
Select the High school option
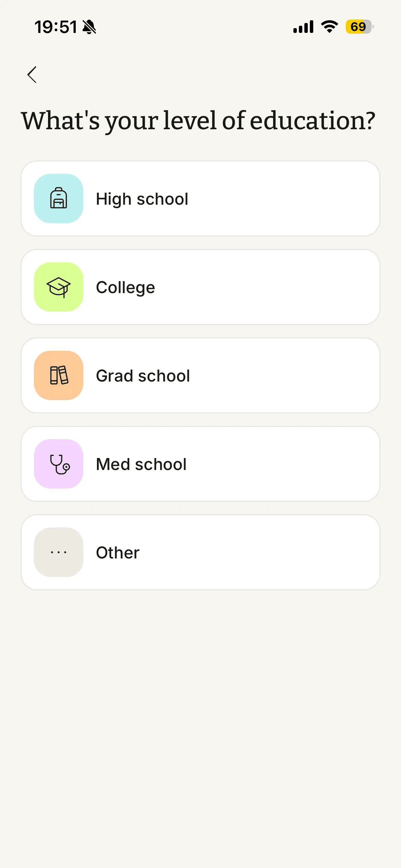point(200,198)
